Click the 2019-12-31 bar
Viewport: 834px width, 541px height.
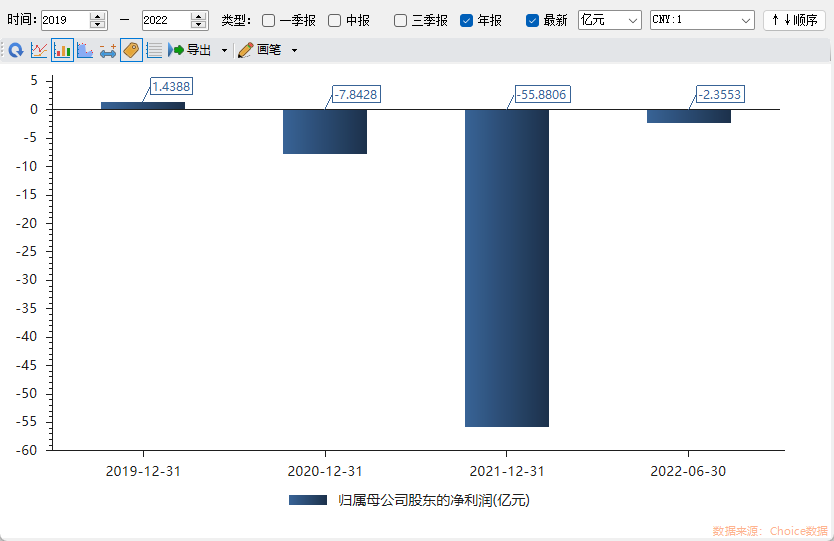[x=143, y=105]
